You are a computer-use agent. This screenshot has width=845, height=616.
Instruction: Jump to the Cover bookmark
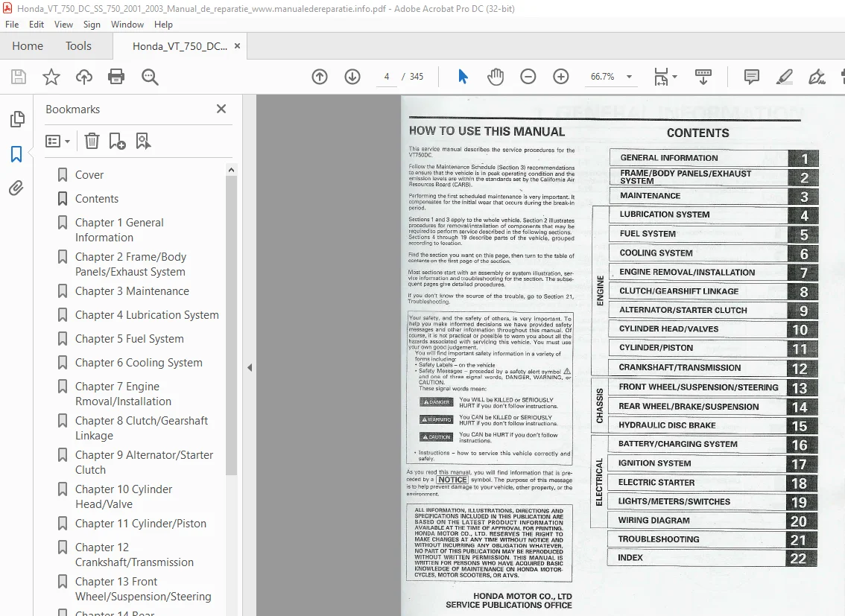pyautogui.click(x=89, y=175)
